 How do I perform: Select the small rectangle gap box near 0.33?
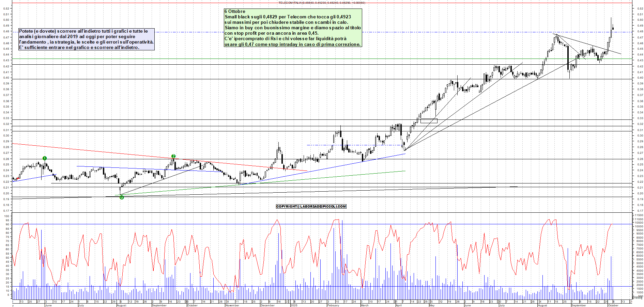tap(429, 121)
